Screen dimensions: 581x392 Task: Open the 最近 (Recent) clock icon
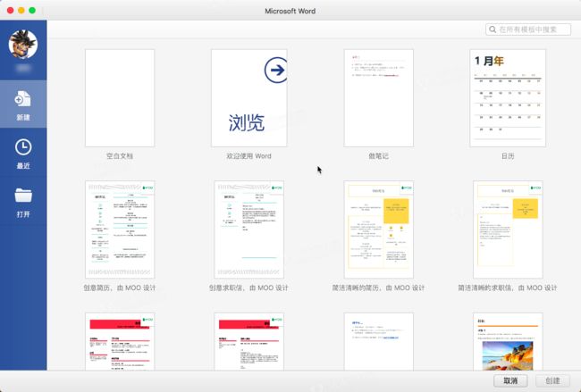point(23,147)
